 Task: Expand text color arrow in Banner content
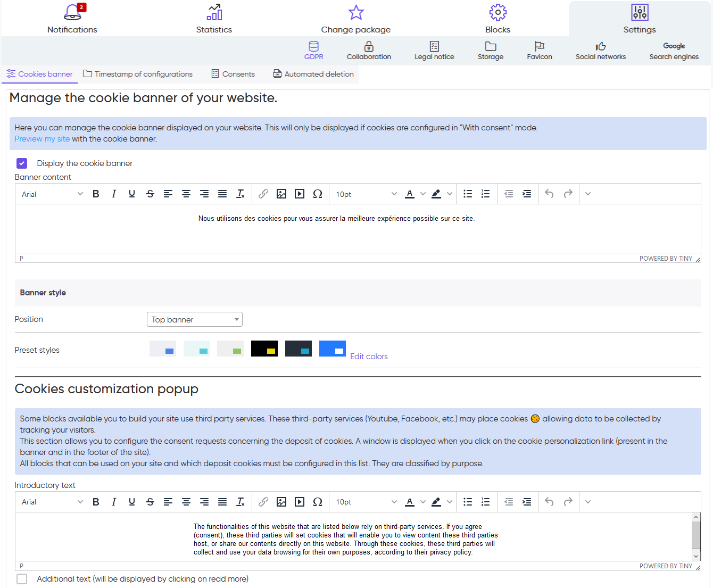coord(423,194)
